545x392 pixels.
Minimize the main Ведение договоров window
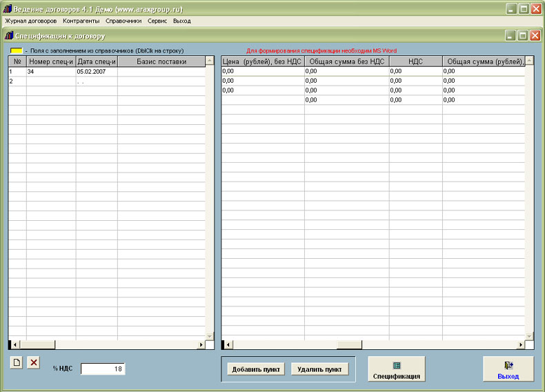(511, 9)
